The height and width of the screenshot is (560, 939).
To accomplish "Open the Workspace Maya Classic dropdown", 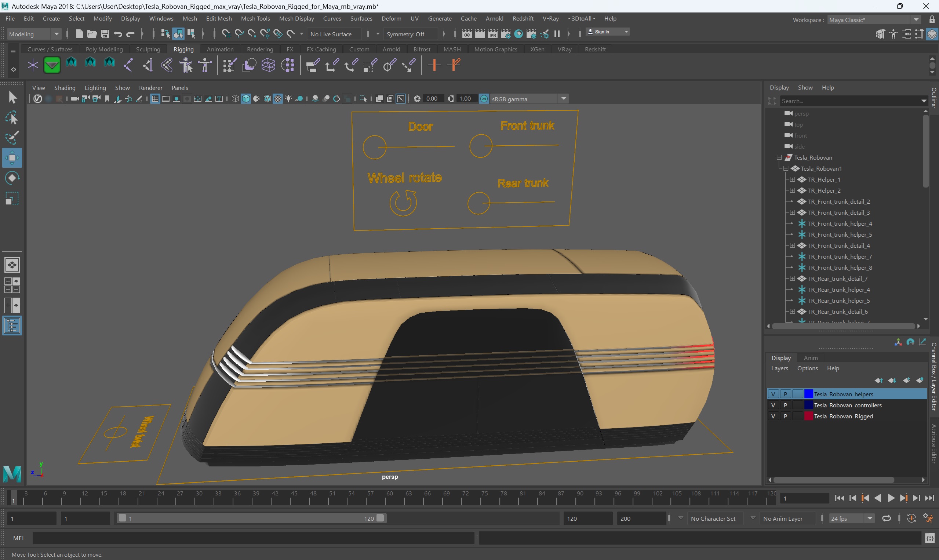I will pos(874,20).
